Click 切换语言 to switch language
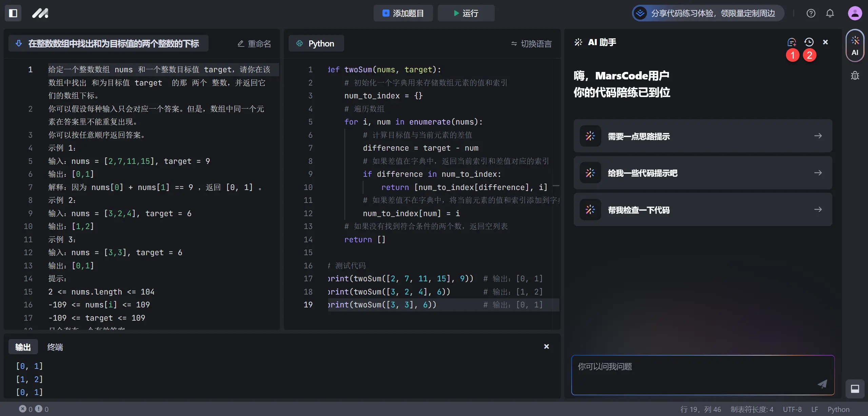 tap(531, 43)
